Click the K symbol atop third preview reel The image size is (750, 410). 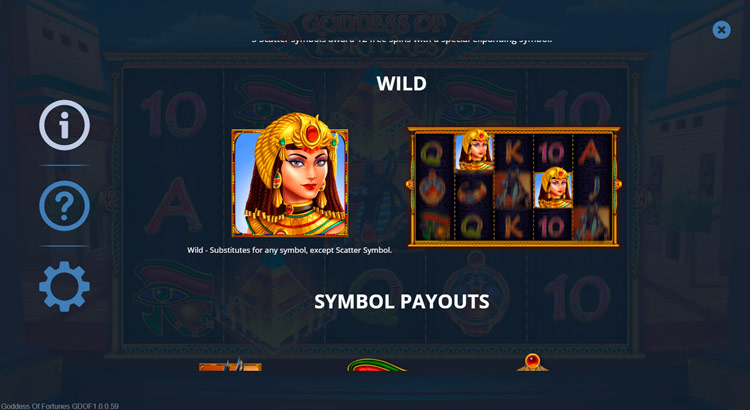(x=513, y=153)
